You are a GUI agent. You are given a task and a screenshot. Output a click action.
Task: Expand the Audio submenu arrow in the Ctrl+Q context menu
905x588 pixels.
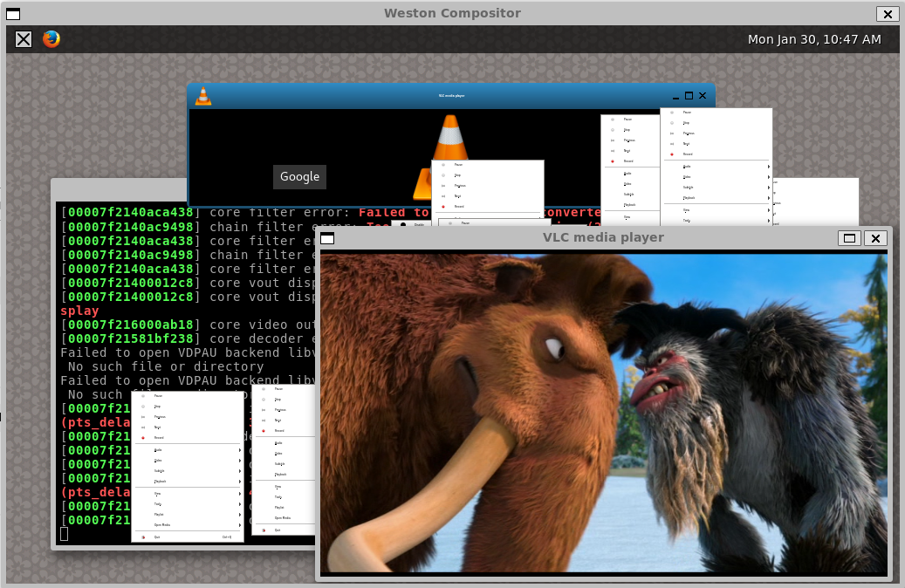tap(239, 450)
